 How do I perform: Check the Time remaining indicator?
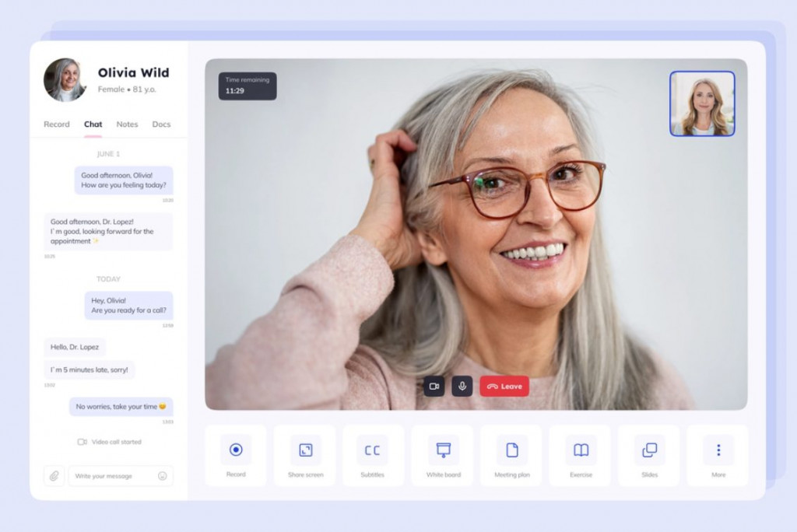pyautogui.click(x=247, y=86)
